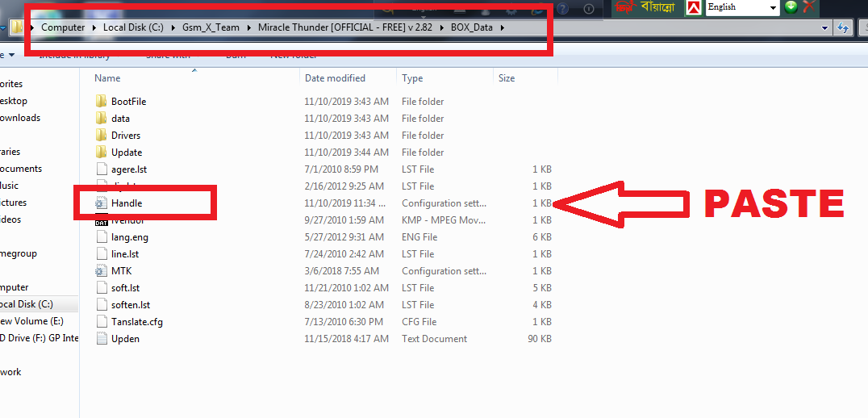The width and height of the screenshot is (868, 418).
Task: Expand the arrow before BOX_Data in breadcrumb
Action: 442,27
